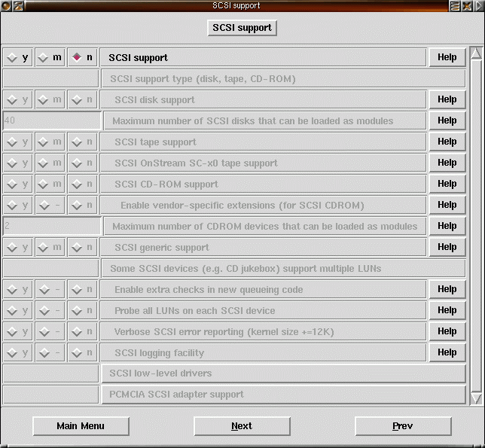
Task: Open PCMCIA SCSI adapter support submenu
Action: [282, 395]
